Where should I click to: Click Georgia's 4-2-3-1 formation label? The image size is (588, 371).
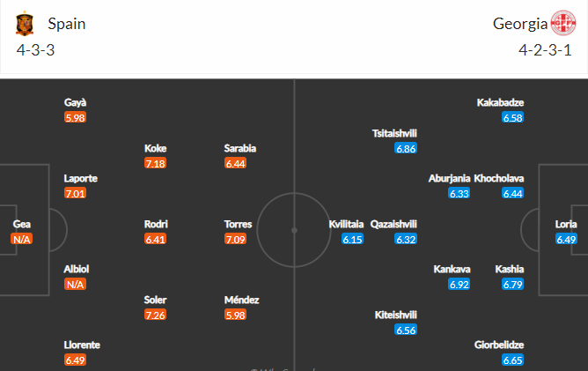click(x=545, y=50)
